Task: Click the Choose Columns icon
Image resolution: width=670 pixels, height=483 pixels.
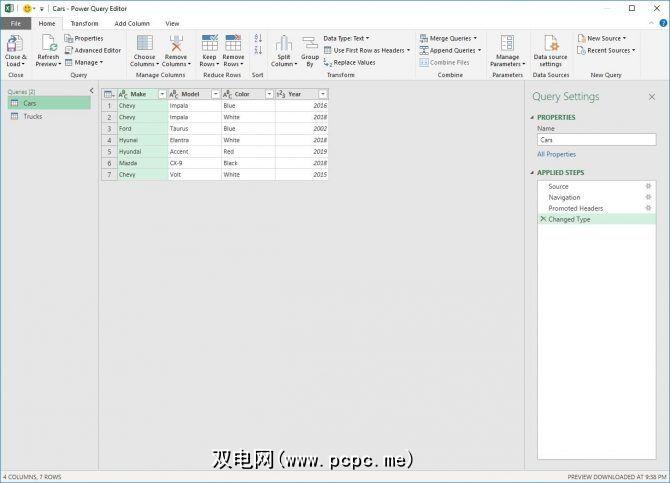Action: click(145, 43)
